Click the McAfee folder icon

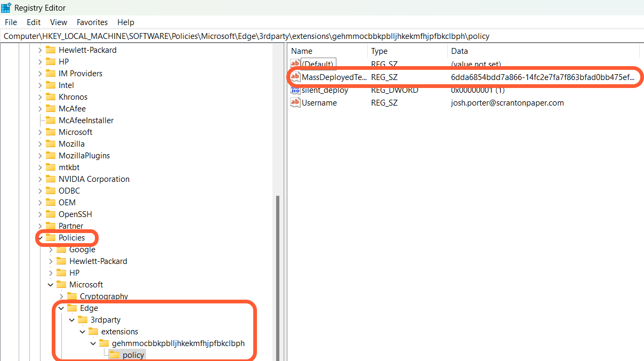click(x=51, y=109)
